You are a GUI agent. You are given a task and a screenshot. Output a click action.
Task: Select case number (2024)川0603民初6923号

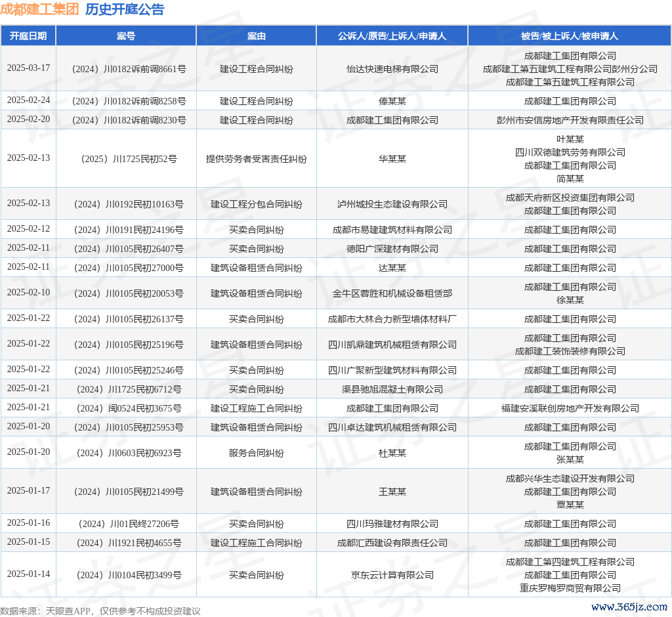[129, 453]
